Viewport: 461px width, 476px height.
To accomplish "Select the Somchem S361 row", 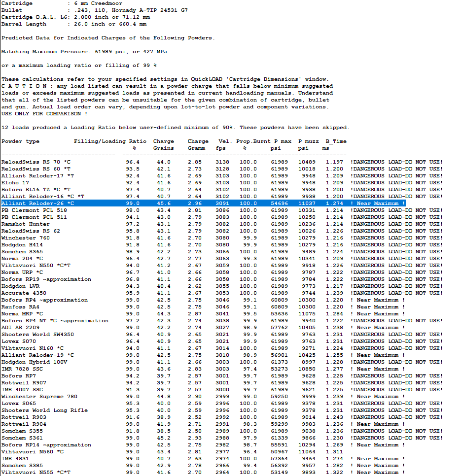I will (222, 438).
